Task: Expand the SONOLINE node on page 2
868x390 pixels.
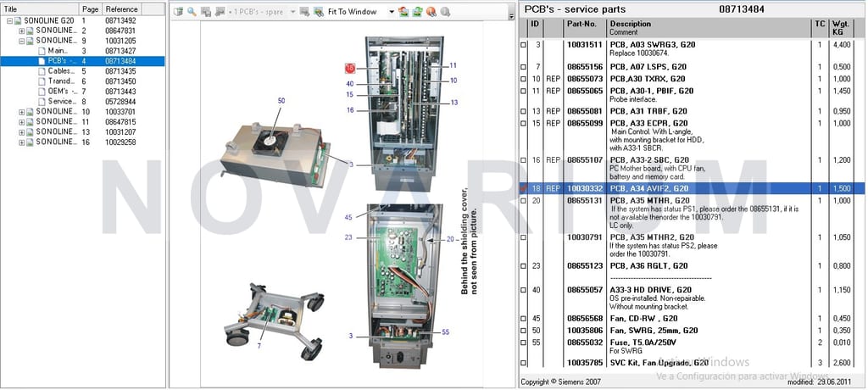Action: point(21,31)
